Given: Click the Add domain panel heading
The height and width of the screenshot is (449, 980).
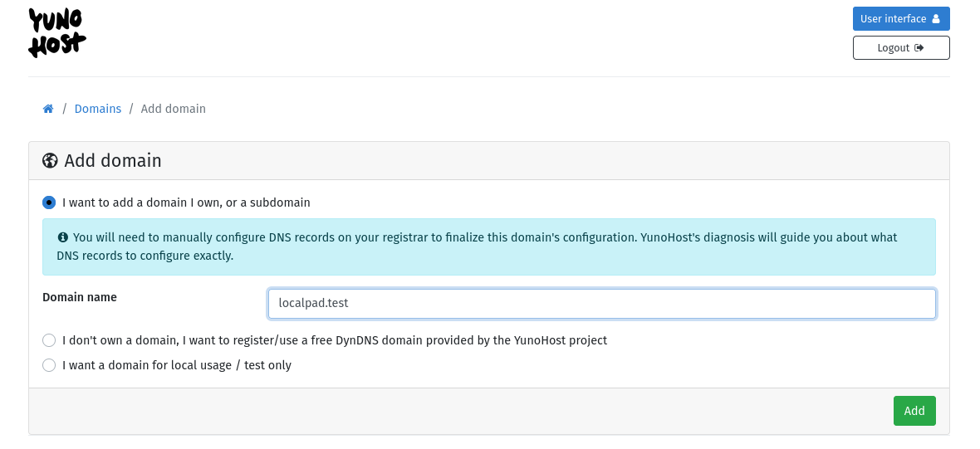Looking at the screenshot, I should click(x=112, y=160).
